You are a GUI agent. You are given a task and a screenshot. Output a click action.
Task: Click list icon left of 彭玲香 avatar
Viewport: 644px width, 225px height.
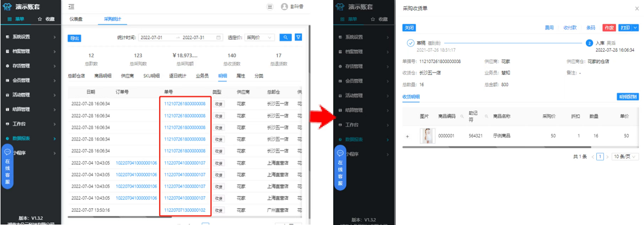coord(270,6)
